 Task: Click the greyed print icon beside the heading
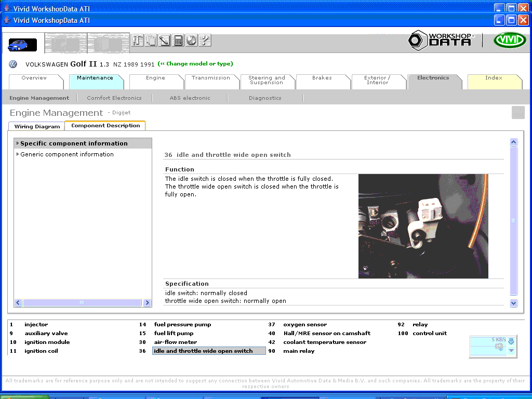click(518, 112)
